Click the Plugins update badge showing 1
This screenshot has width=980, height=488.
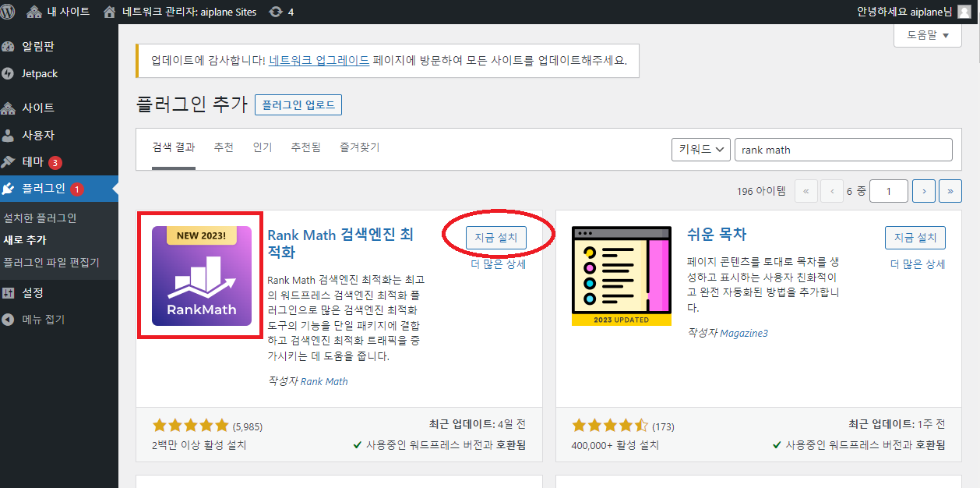coord(76,189)
